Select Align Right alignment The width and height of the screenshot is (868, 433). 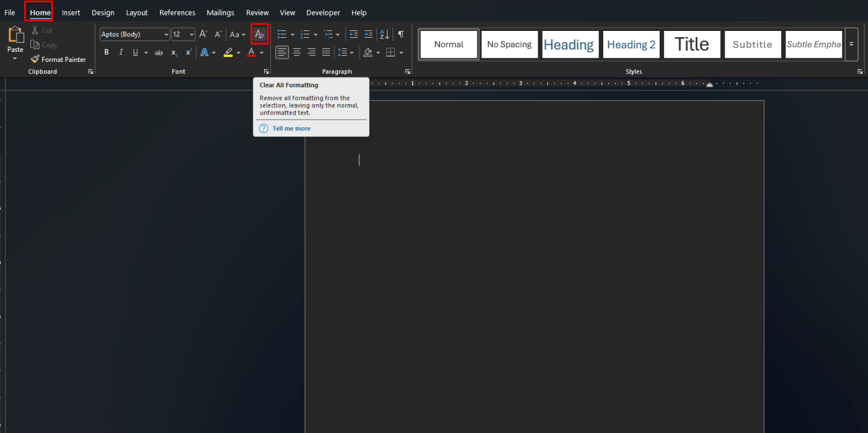(x=311, y=53)
